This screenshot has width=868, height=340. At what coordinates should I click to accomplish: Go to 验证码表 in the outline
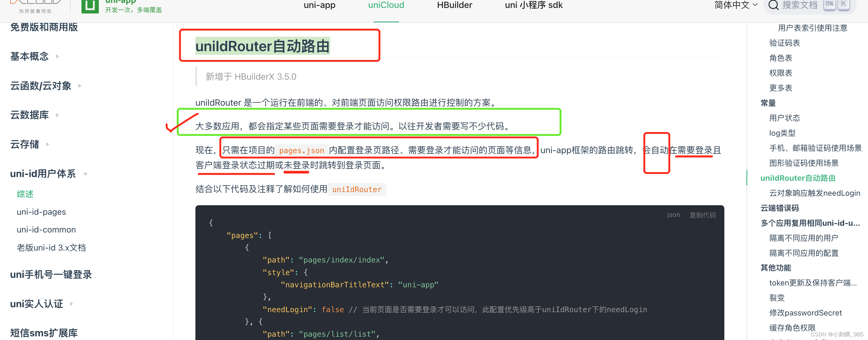click(784, 43)
